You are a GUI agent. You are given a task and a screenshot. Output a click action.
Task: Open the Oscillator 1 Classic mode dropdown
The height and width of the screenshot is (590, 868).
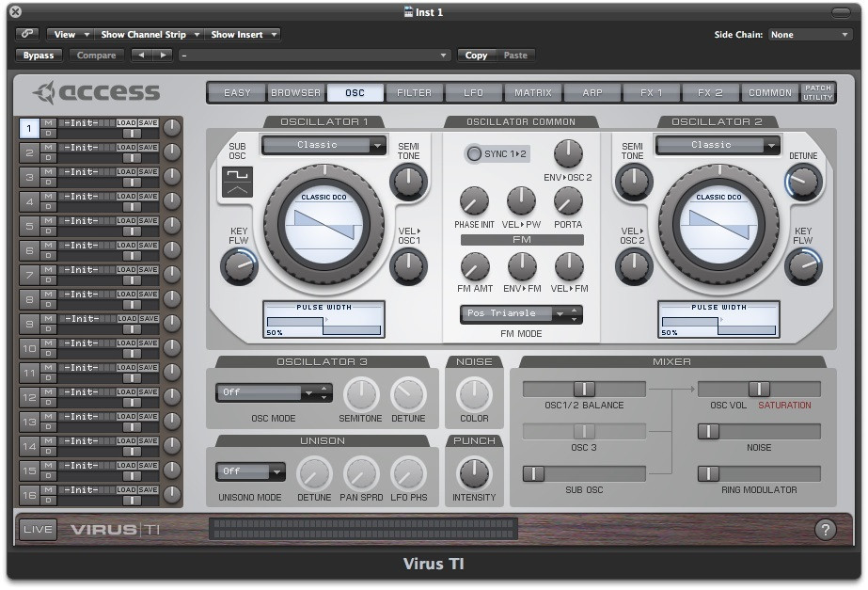coord(324,145)
